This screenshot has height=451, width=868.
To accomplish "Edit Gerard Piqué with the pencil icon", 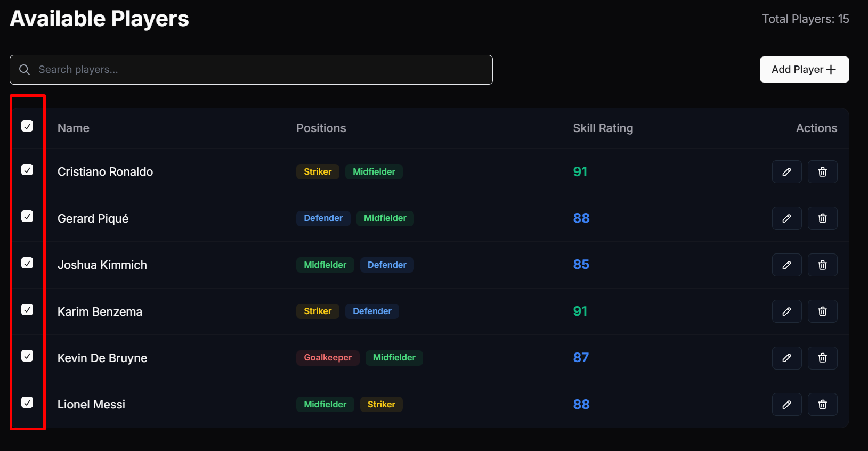I will pos(786,218).
